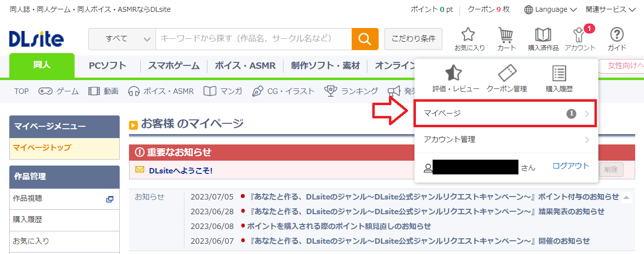Open the ポイントを購入される際のポイント額見直し notice

[339, 226]
